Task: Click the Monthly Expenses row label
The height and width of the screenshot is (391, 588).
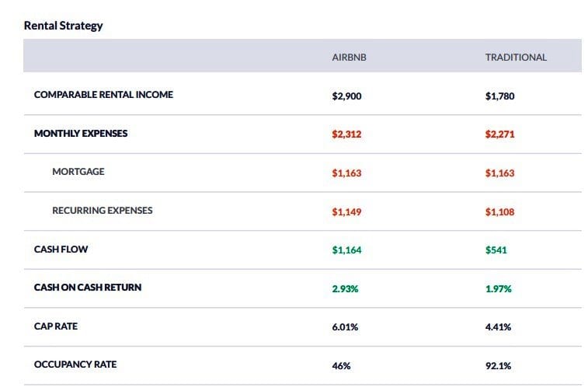Action: point(81,134)
